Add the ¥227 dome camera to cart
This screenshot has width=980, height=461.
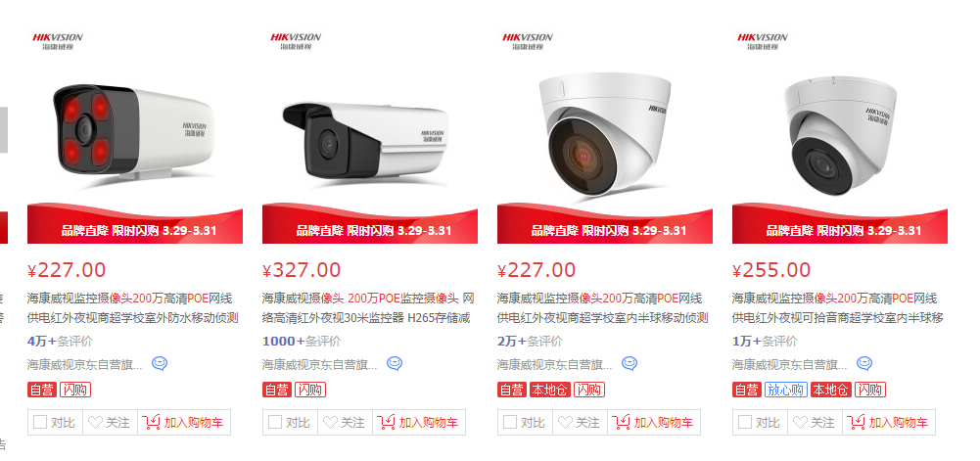pos(654,422)
